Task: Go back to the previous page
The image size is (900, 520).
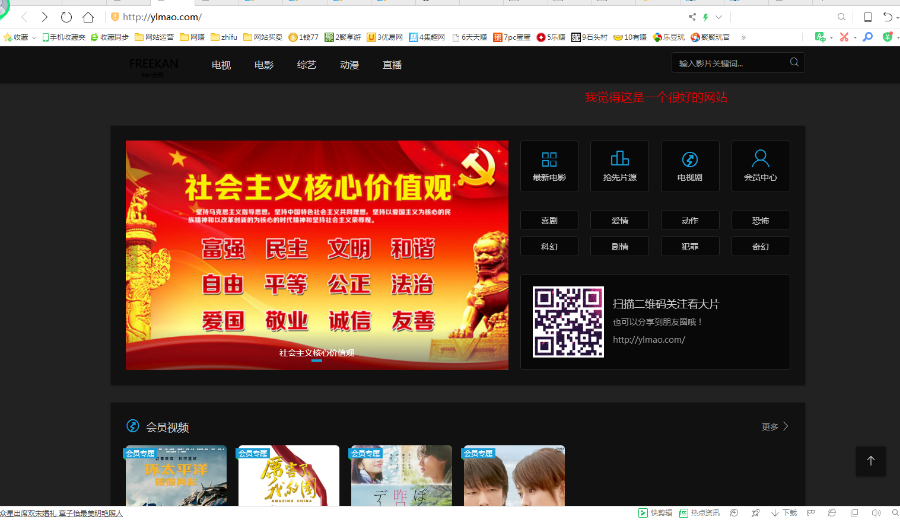Action: coord(24,17)
